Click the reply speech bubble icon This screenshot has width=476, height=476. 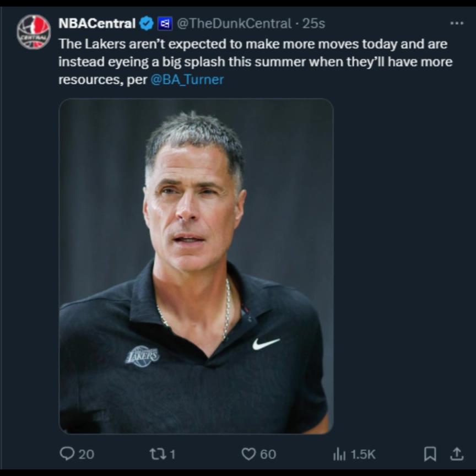pos(66,453)
